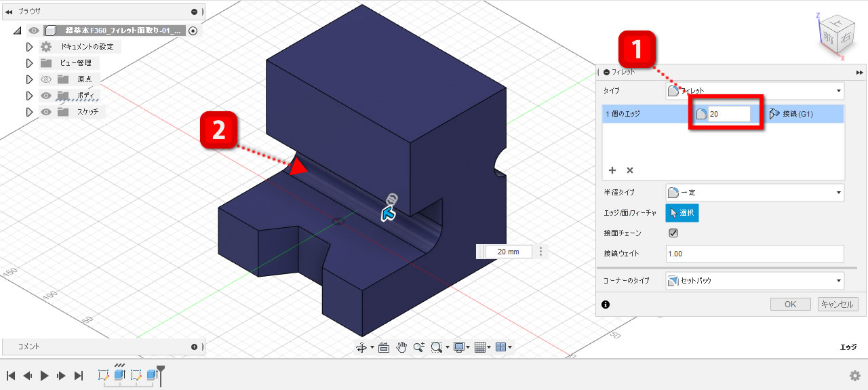The height and width of the screenshot is (390, 868).
Task: Click the Look At tool
Action: [384, 347]
